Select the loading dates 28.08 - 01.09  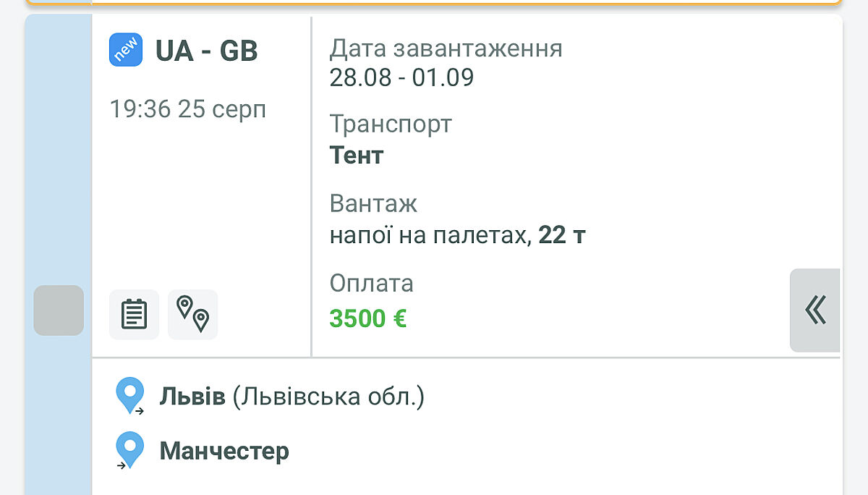click(x=401, y=77)
